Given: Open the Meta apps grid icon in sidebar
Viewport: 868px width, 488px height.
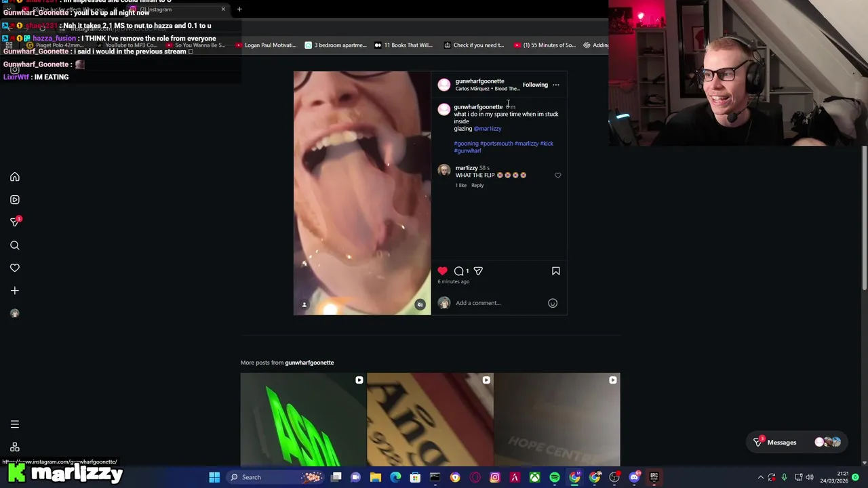Looking at the screenshot, I should pos(15,447).
